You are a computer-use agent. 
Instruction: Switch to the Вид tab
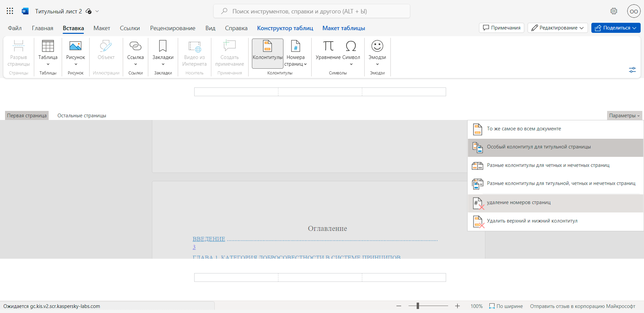(x=210, y=28)
